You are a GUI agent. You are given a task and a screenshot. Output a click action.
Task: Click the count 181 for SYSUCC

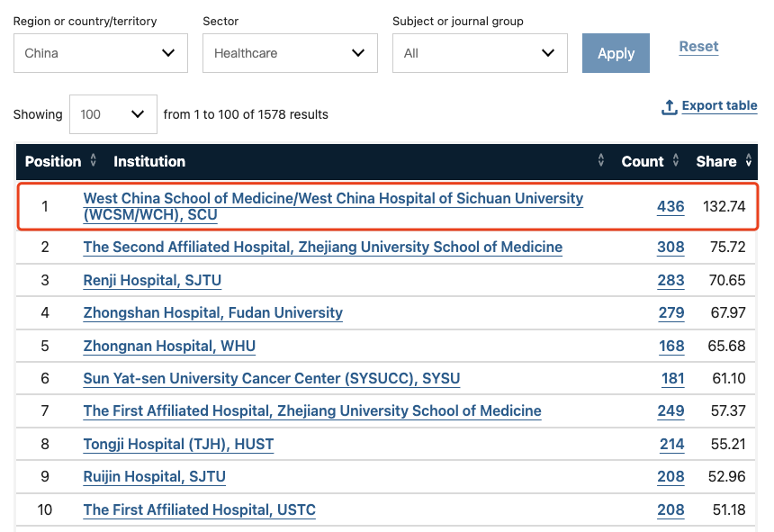673,378
